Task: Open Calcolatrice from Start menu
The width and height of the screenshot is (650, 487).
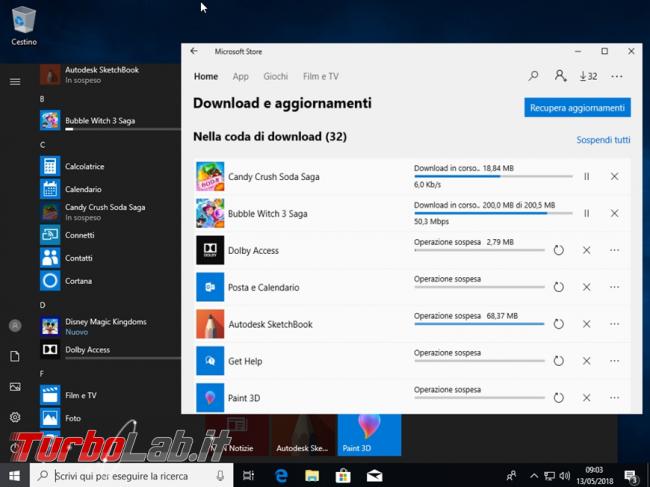Action: [110, 166]
